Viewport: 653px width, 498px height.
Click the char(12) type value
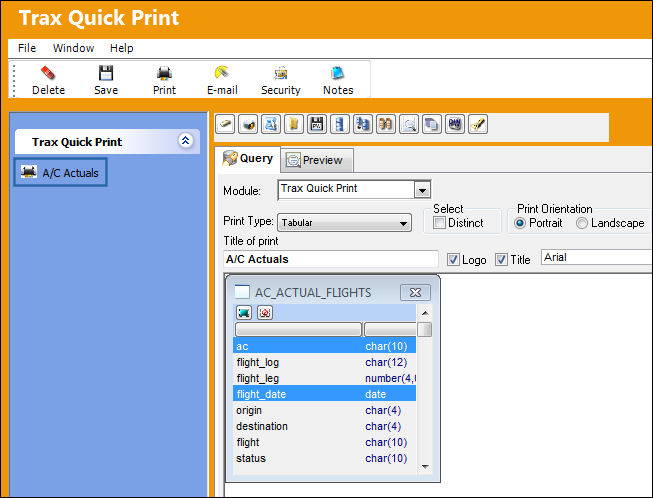pyautogui.click(x=386, y=362)
